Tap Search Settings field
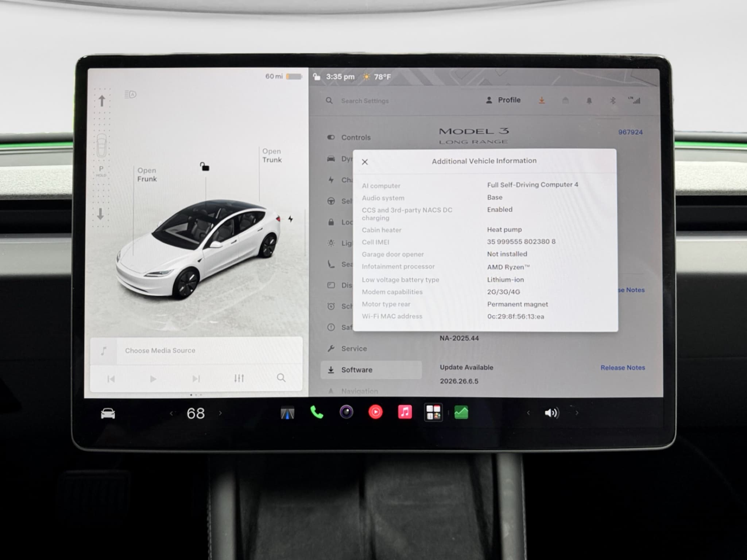This screenshot has height=560, width=747. coord(365,101)
